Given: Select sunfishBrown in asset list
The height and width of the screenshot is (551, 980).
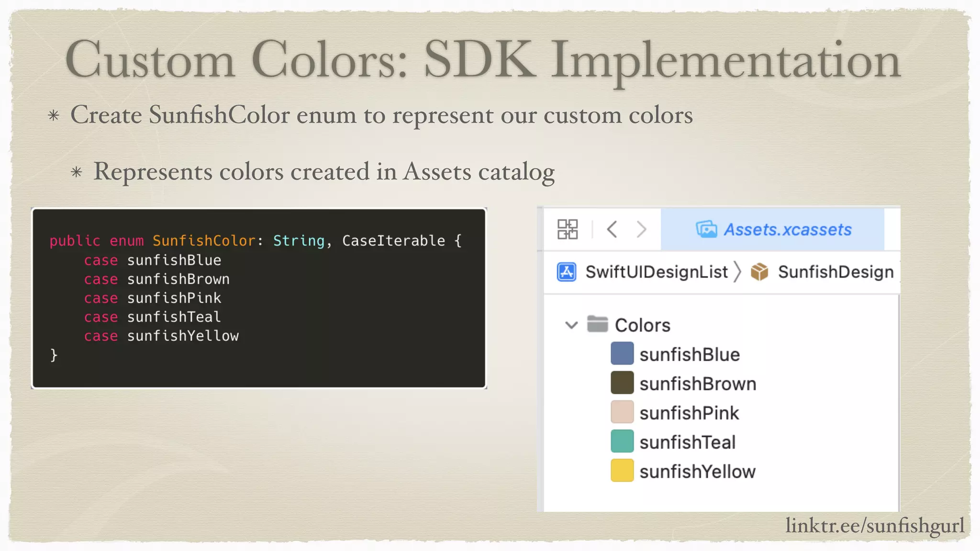Looking at the screenshot, I should [698, 384].
